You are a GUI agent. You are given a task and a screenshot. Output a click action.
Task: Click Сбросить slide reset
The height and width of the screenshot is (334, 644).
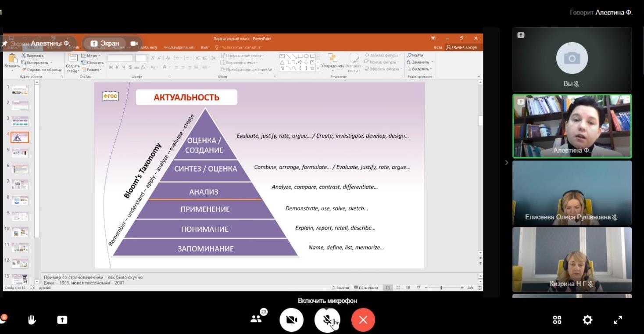tap(93, 63)
